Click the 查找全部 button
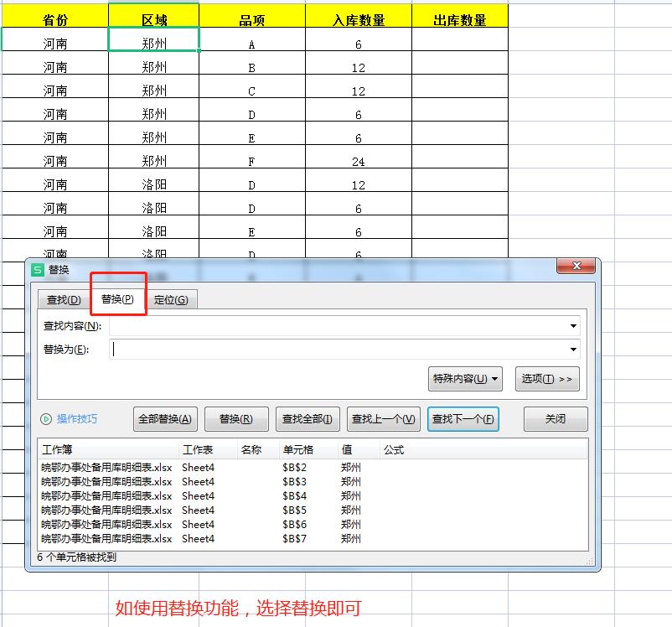This screenshot has width=672, height=627. 312,419
